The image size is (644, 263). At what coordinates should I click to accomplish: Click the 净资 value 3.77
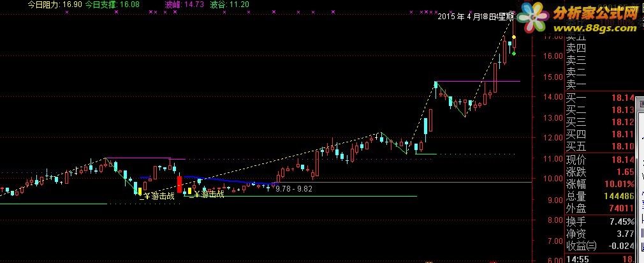626,234
